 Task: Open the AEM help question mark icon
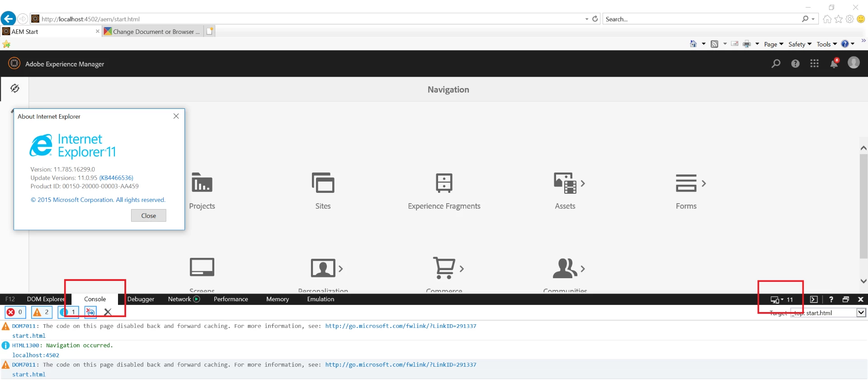click(795, 64)
